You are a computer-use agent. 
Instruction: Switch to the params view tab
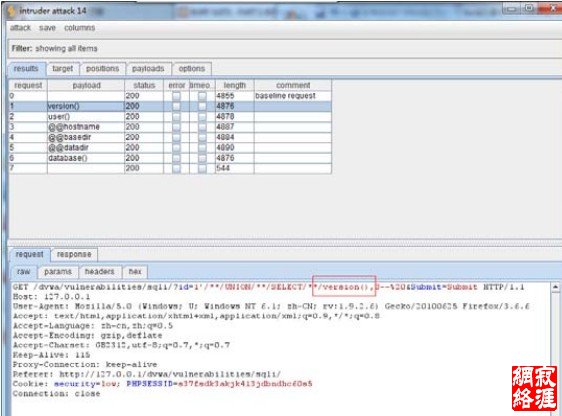[x=58, y=272]
